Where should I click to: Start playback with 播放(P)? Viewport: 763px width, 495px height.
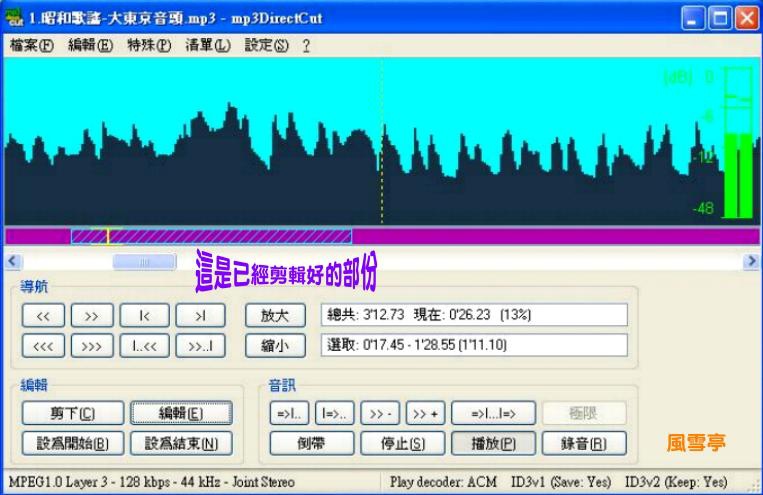[493, 443]
